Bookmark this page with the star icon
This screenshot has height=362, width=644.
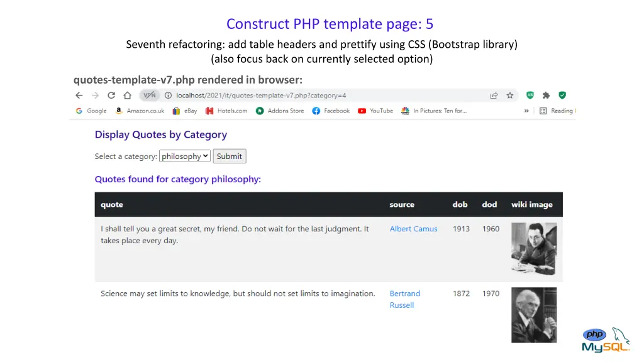tap(510, 96)
